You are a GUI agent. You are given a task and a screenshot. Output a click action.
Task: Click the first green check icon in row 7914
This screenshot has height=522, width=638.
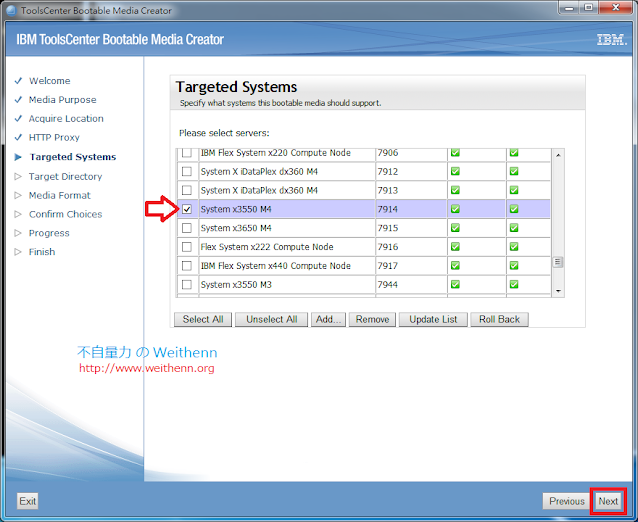(455, 209)
